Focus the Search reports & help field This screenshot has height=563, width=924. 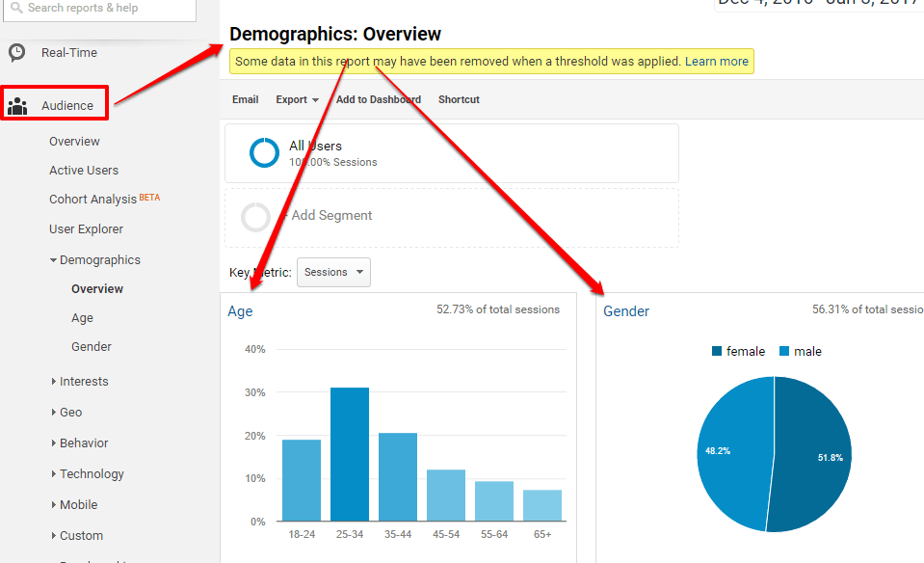[x=99, y=9]
